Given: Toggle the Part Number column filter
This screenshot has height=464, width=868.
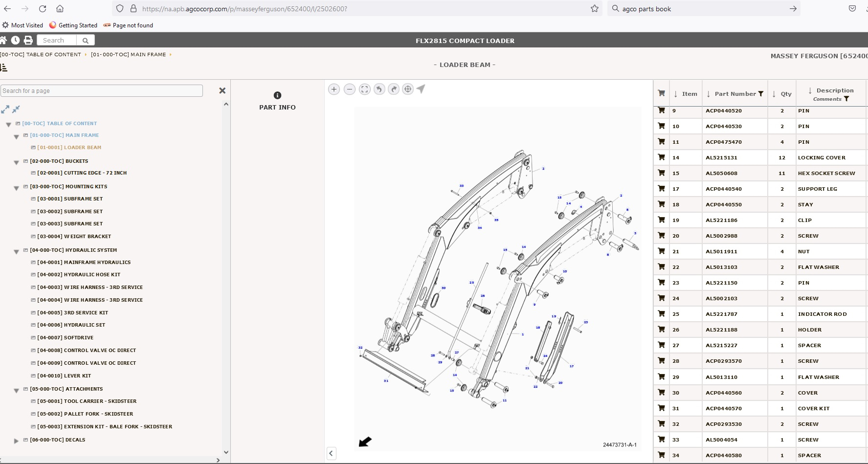Looking at the screenshot, I should [x=761, y=94].
